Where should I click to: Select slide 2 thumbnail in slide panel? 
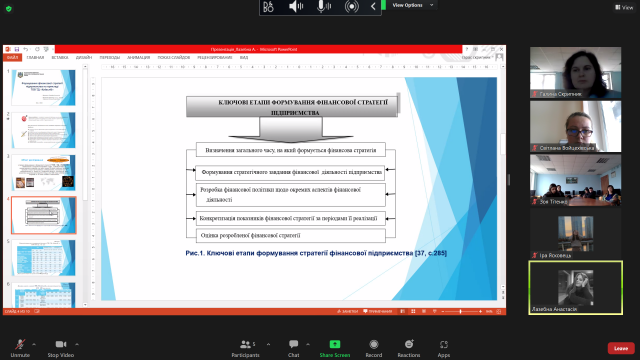pos(43,130)
